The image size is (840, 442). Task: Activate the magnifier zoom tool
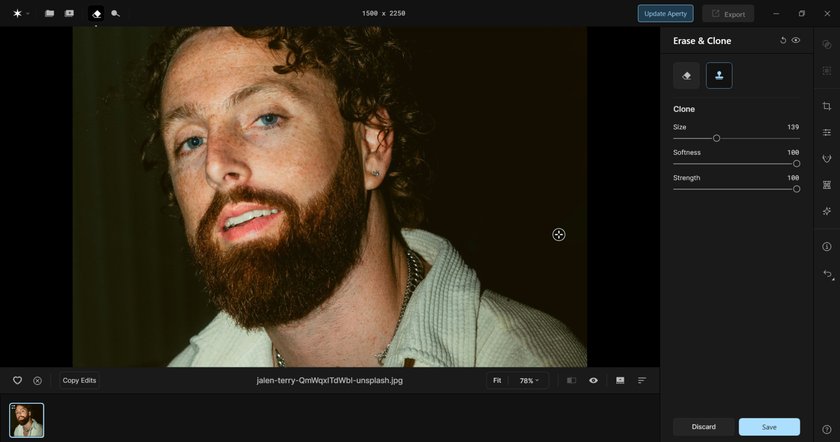coord(115,13)
